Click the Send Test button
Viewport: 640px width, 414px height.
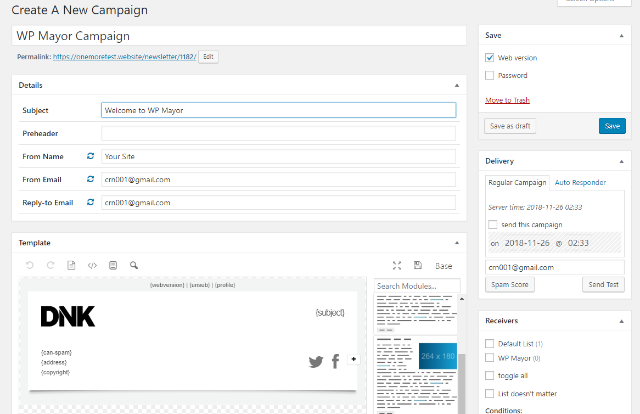[603, 284]
